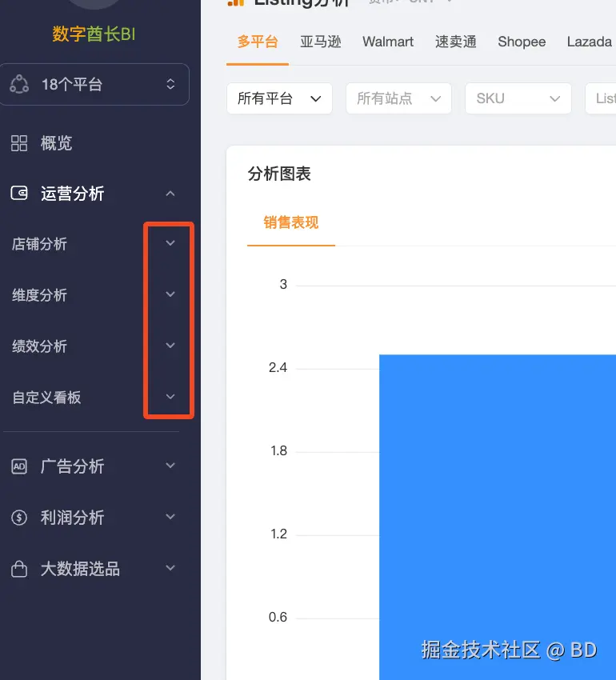Click the 广告分析 AD icon

[x=19, y=466]
